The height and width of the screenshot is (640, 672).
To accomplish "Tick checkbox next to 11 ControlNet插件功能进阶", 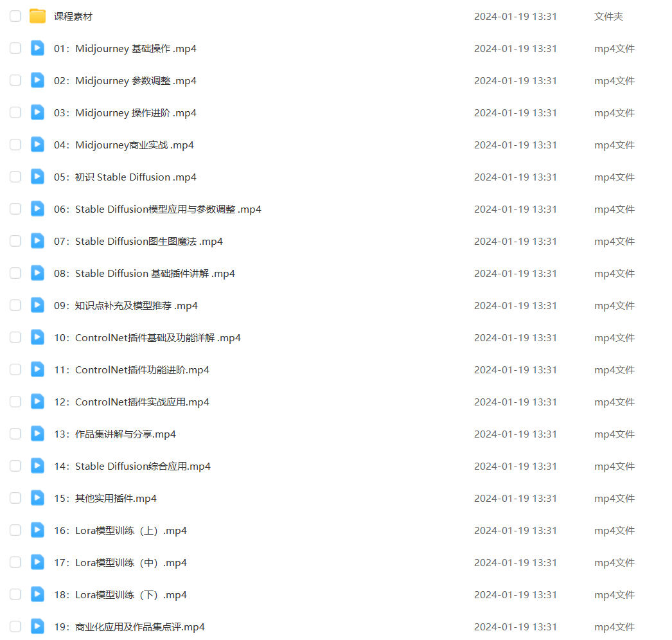I will point(15,369).
